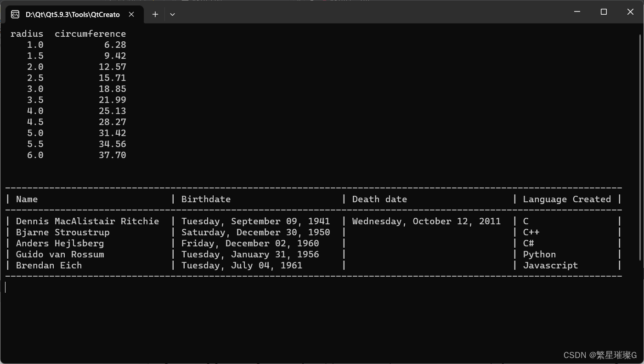
Task: Click the circumference value 18.85
Action: point(112,89)
